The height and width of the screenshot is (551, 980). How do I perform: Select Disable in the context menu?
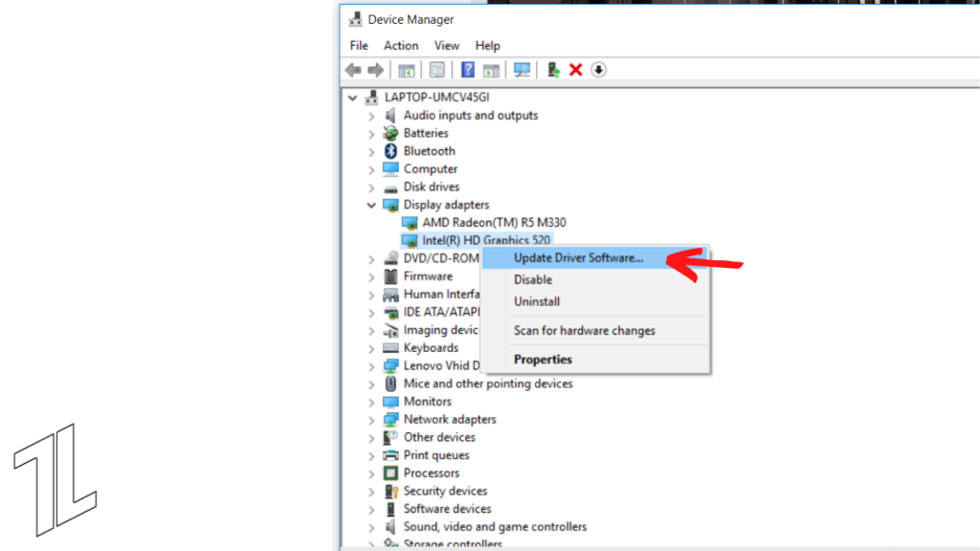click(533, 279)
